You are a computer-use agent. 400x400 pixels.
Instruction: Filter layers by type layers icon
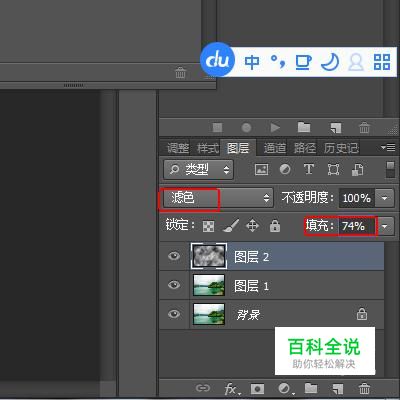point(309,169)
